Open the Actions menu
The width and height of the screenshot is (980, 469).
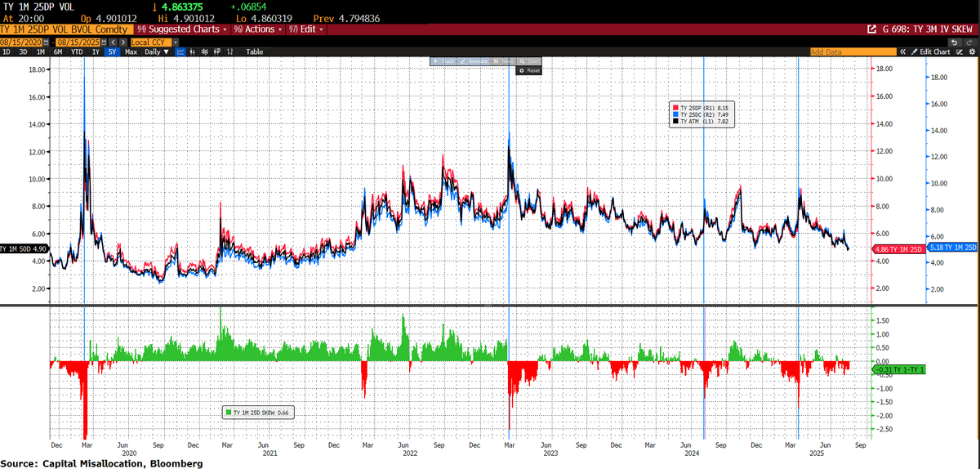257,29
